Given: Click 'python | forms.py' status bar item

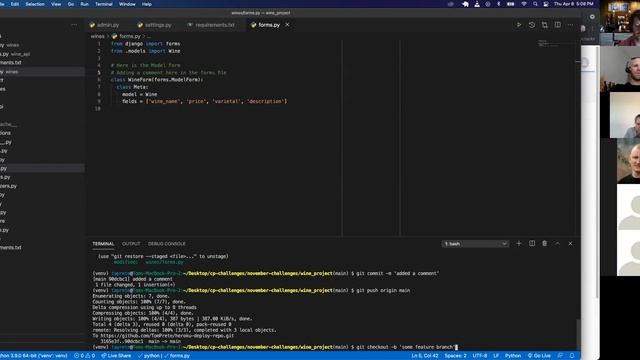Looking at the screenshot, I should tap(164, 356).
